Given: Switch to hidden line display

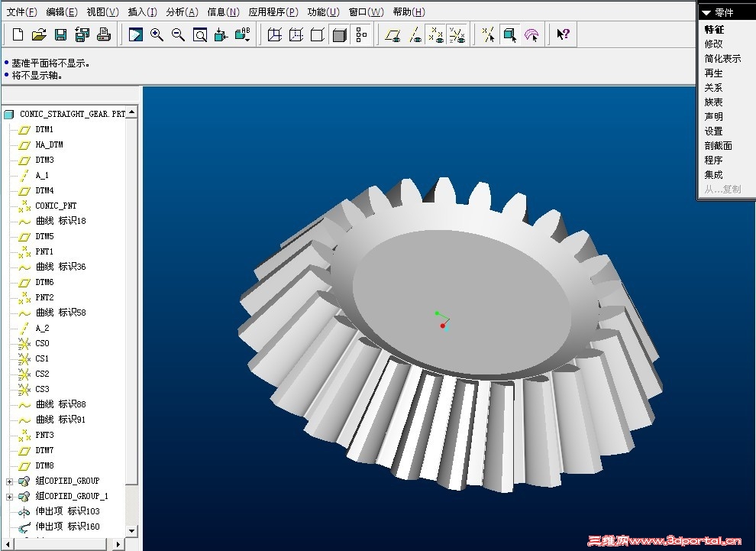Looking at the screenshot, I should (296, 34).
